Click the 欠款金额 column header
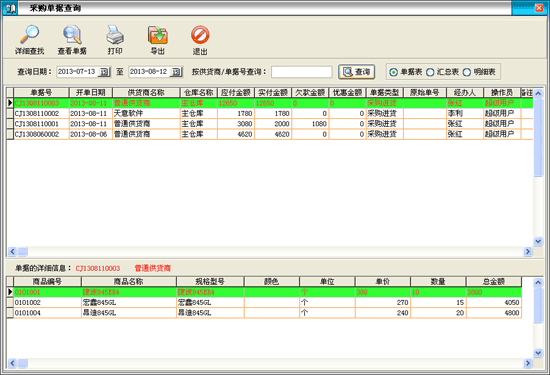Screen dimensions: 550x375 [x=310, y=93]
